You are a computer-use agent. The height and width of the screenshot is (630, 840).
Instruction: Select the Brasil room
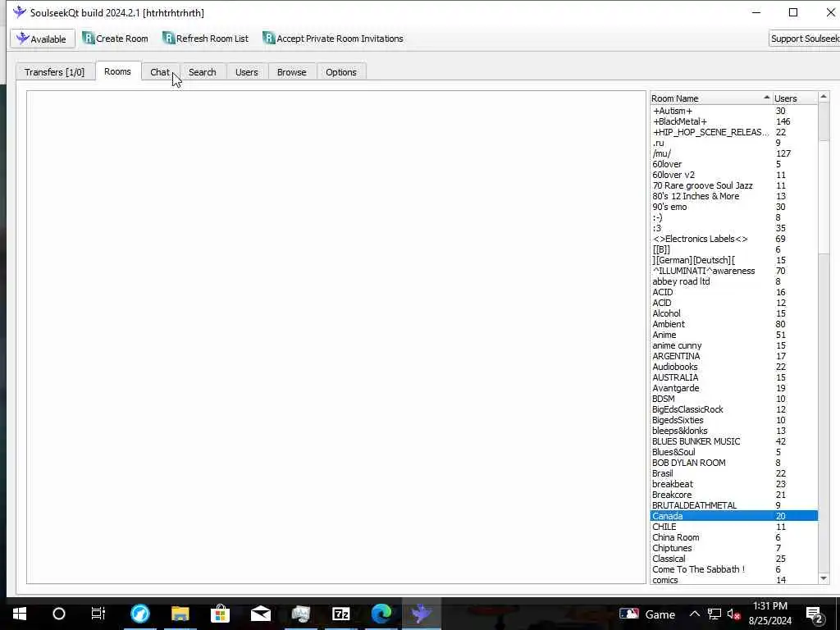point(734,473)
